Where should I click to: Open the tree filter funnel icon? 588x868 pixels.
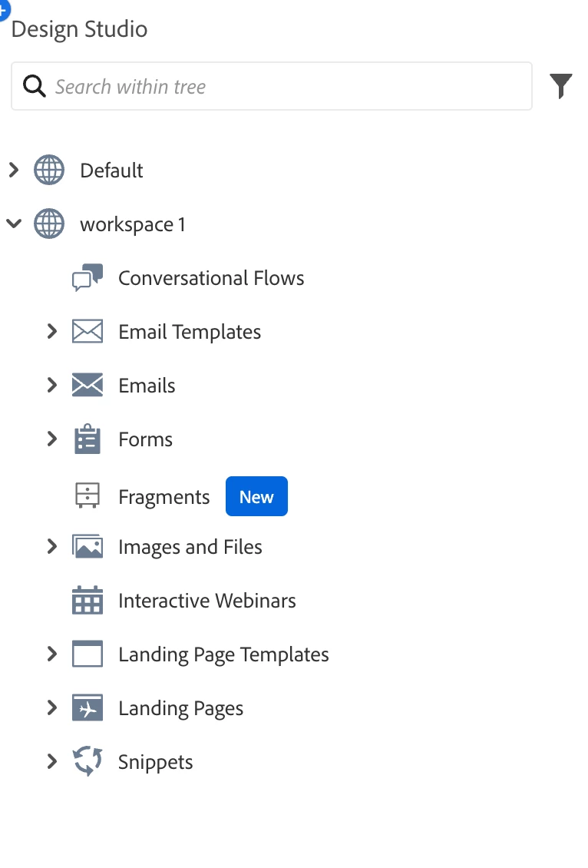[560, 86]
